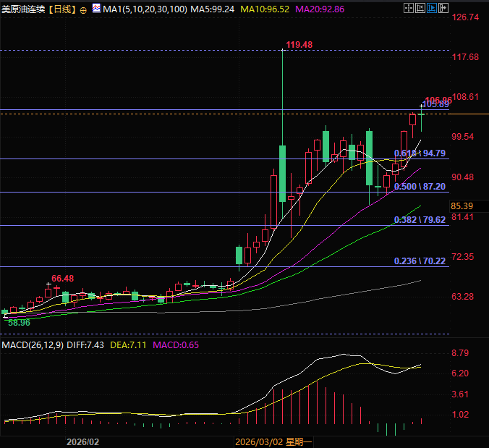Click the 3.61 MACD axis value
This screenshot has width=489, height=448.
point(460,394)
